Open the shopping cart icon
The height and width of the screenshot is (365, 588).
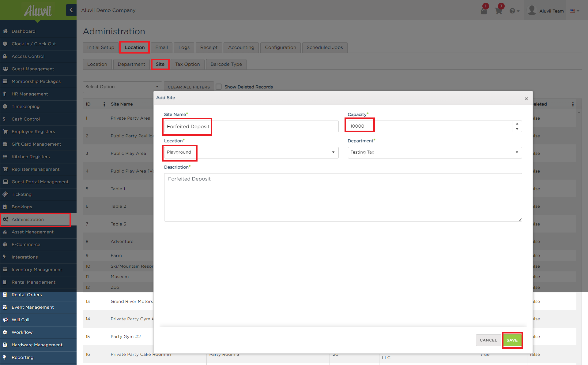[498, 11]
